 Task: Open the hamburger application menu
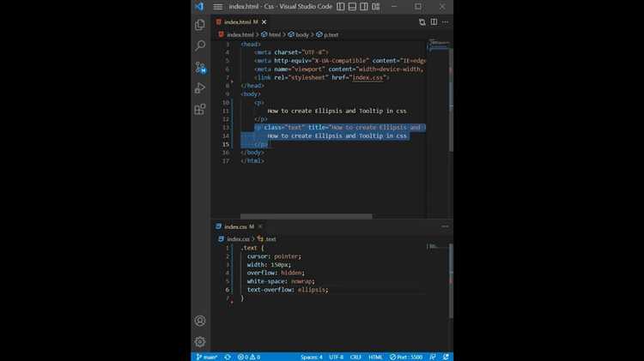[218, 7]
